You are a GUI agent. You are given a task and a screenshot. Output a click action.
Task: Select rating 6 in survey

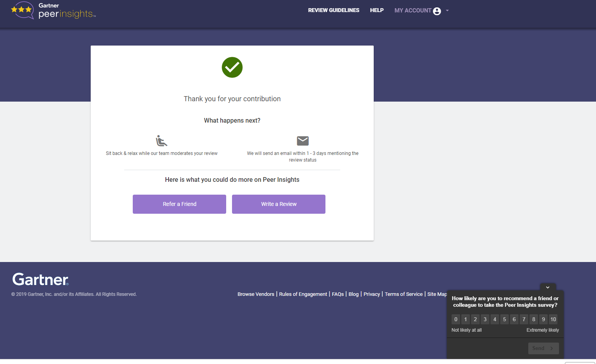tap(514, 319)
